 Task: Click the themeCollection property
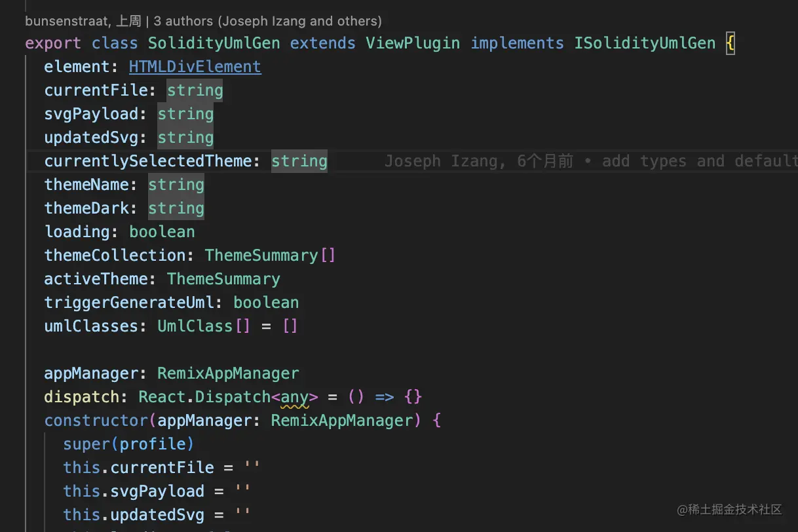pyautogui.click(x=115, y=256)
